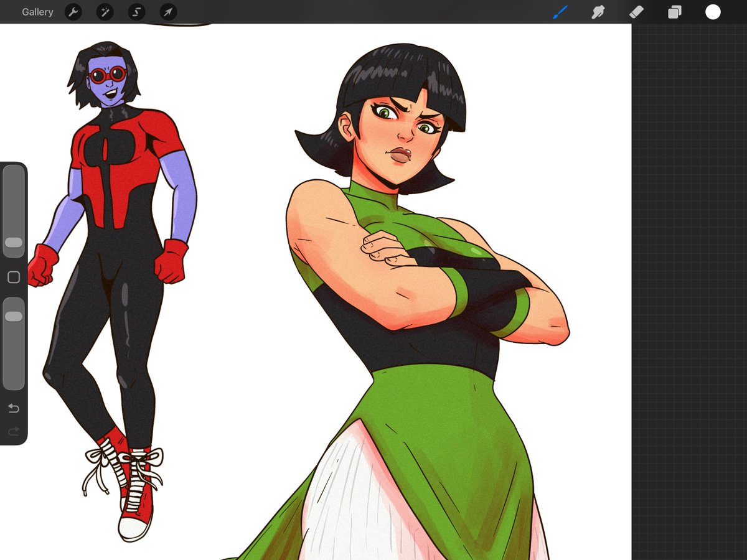Select the Transform arrow tool
747x560 pixels.
168,12
